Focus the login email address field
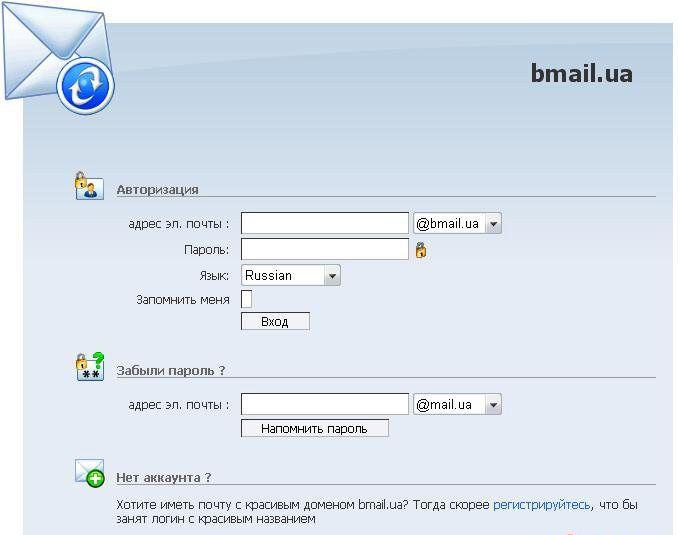Screen dimensions: 678x535 click(x=325, y=223)
